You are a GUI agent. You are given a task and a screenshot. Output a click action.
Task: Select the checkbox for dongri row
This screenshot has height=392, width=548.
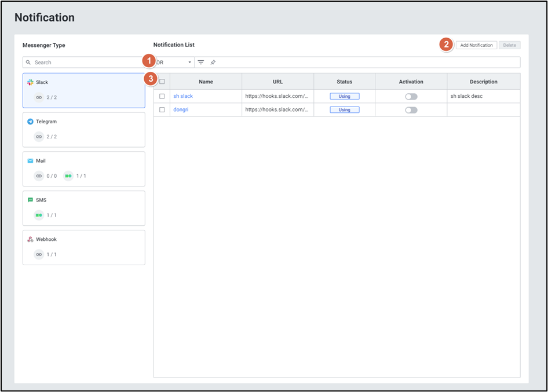pyautogui.click(x=162, y=109)
